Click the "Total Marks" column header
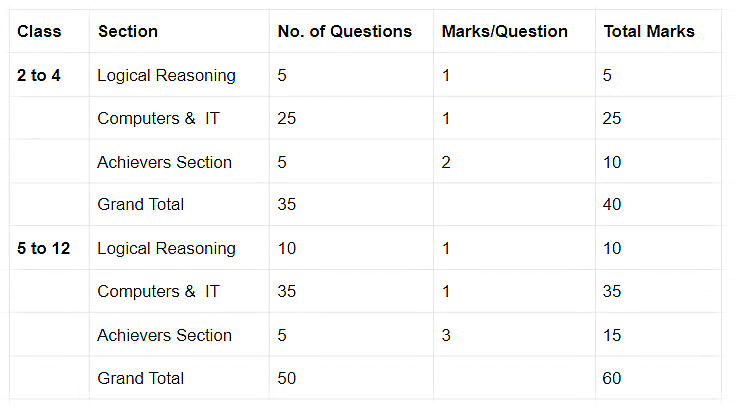 (x=648, y=32)
